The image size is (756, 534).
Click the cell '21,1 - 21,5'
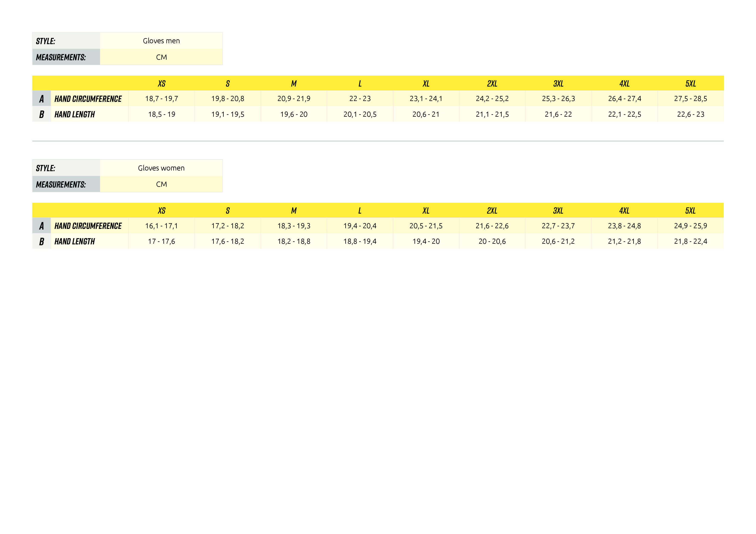click(x=492, y=114)
